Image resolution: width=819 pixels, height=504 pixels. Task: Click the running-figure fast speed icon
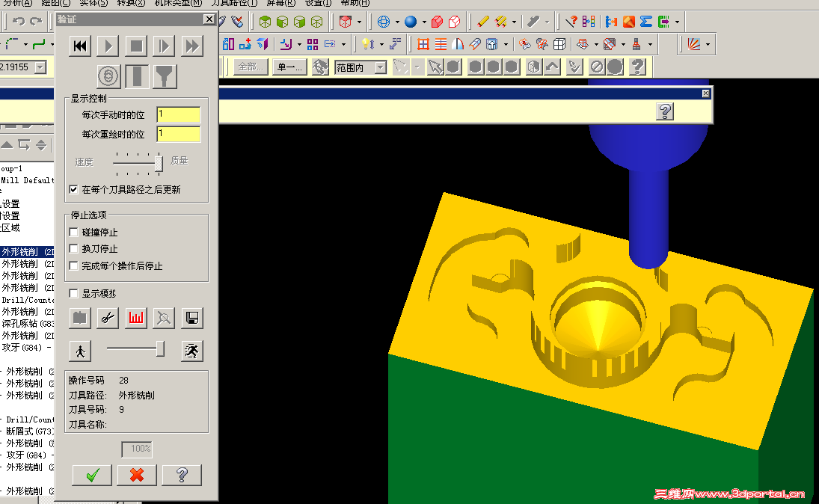click(x=191, y=351)
